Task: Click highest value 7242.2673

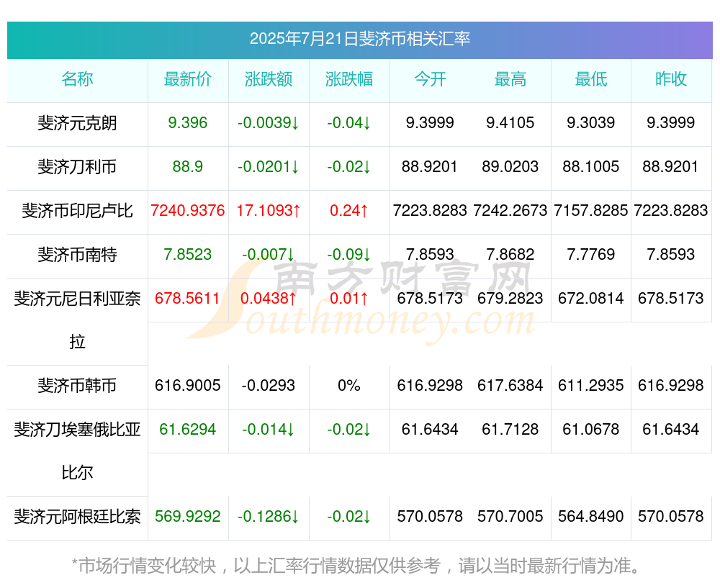Action: point(510,210)
